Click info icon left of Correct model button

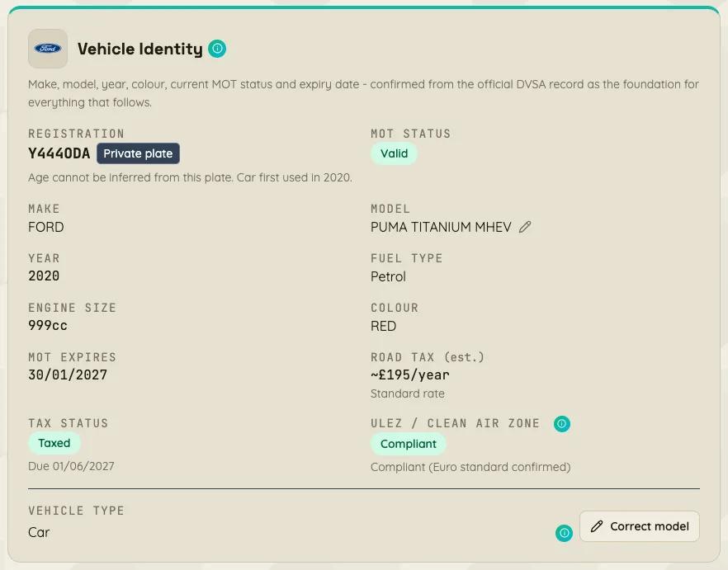[x=564, y=533]
